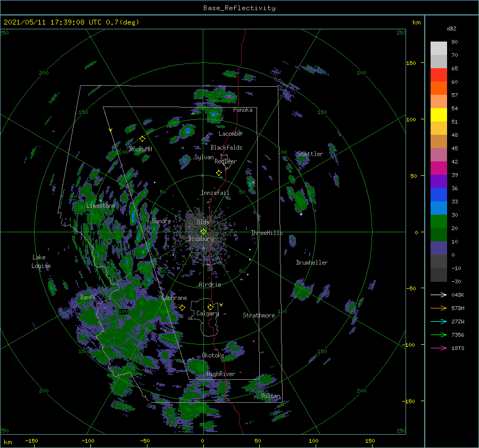The width and height of the screenshot is (479, 448).
Task: Click the timestamp 2021/05/11 17:39:08 UTC
Action: [x=53, y=22]
